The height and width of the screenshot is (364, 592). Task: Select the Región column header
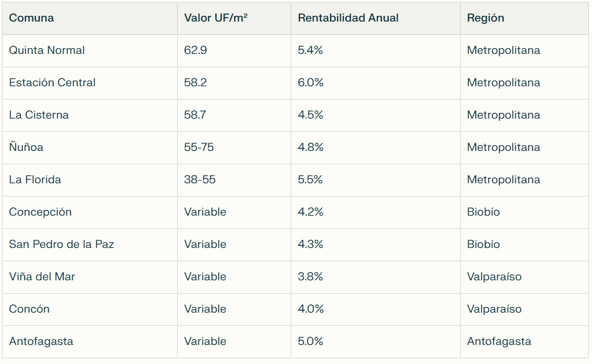(x=485, y=18)
